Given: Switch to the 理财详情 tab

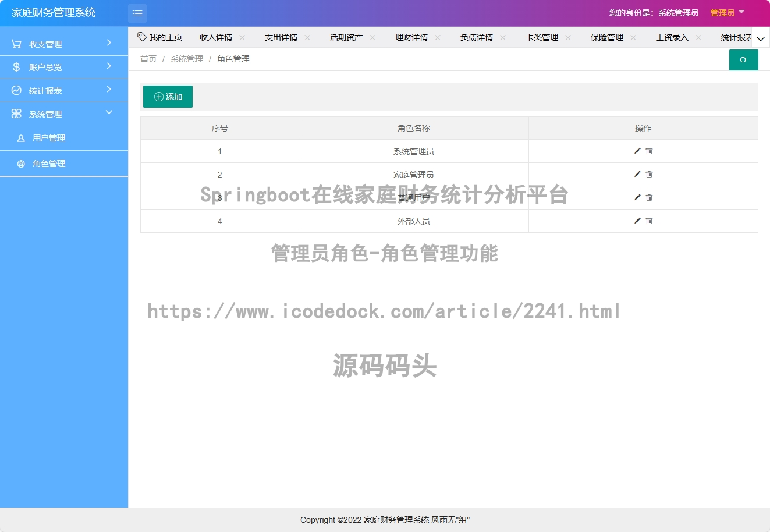Looking at the screenshot, I should (411, 37).
